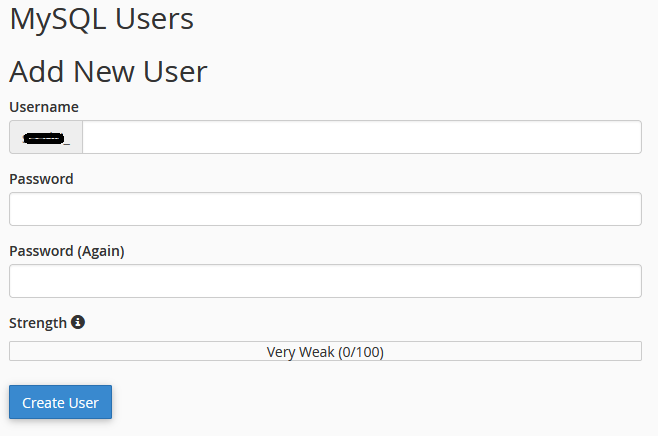
Task: Click the Username label text
Action: pos(44,107)
